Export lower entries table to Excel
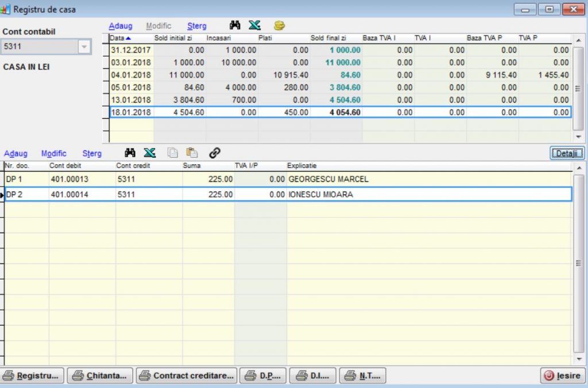 point(150,153)
